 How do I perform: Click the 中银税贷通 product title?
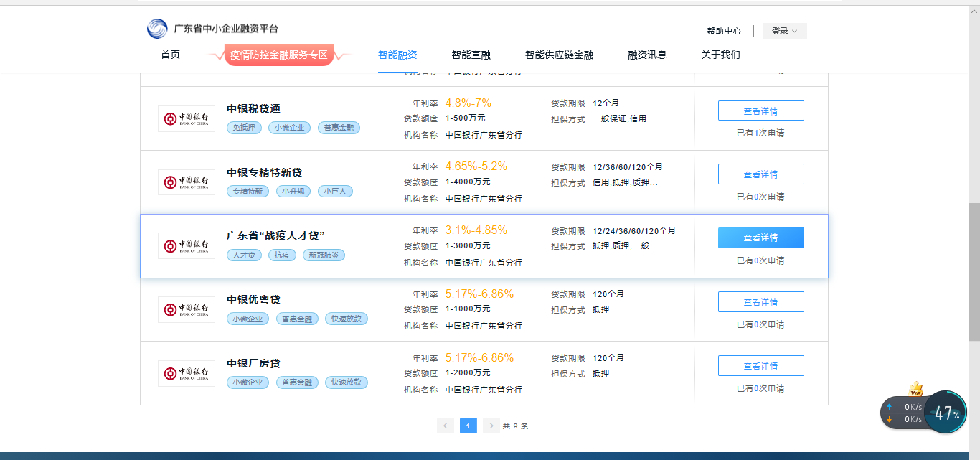tap(254, 108)
